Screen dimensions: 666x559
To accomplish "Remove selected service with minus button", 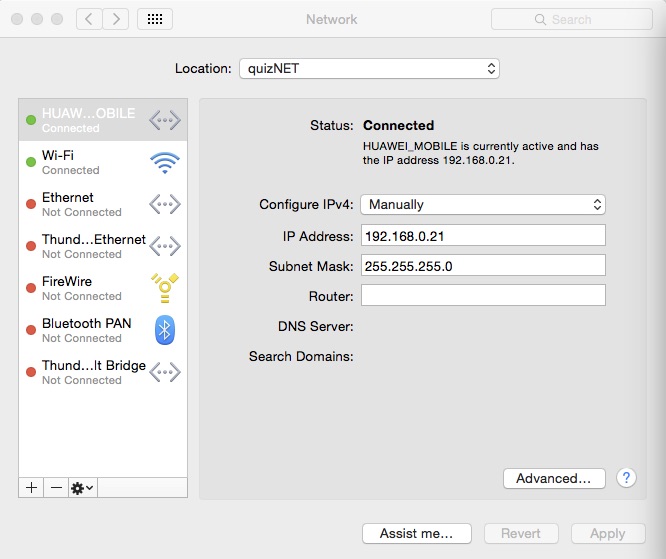I will point(56,487).
